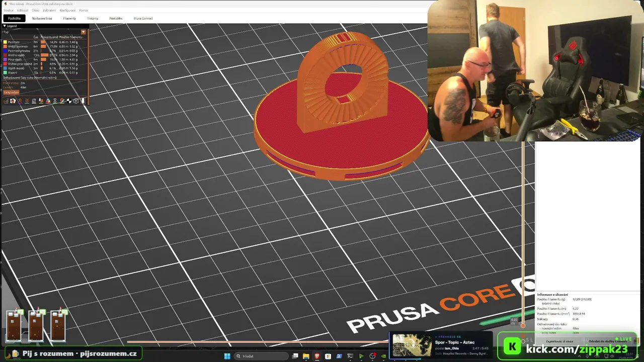Open the Pomoc menu
644x362 pixels.
(84, 10)
